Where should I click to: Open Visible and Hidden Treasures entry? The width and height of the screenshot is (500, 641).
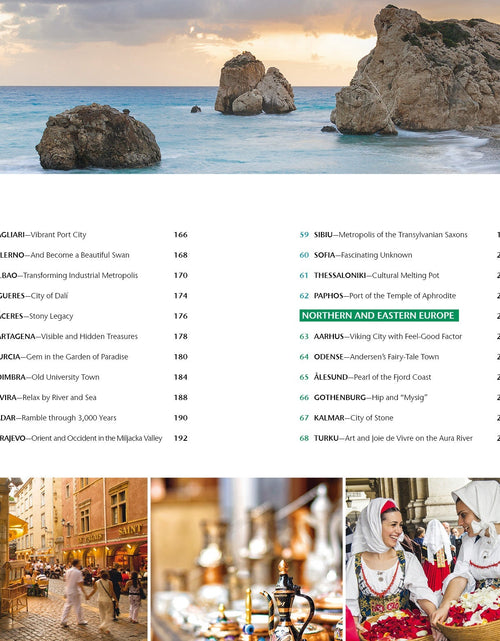69,336
